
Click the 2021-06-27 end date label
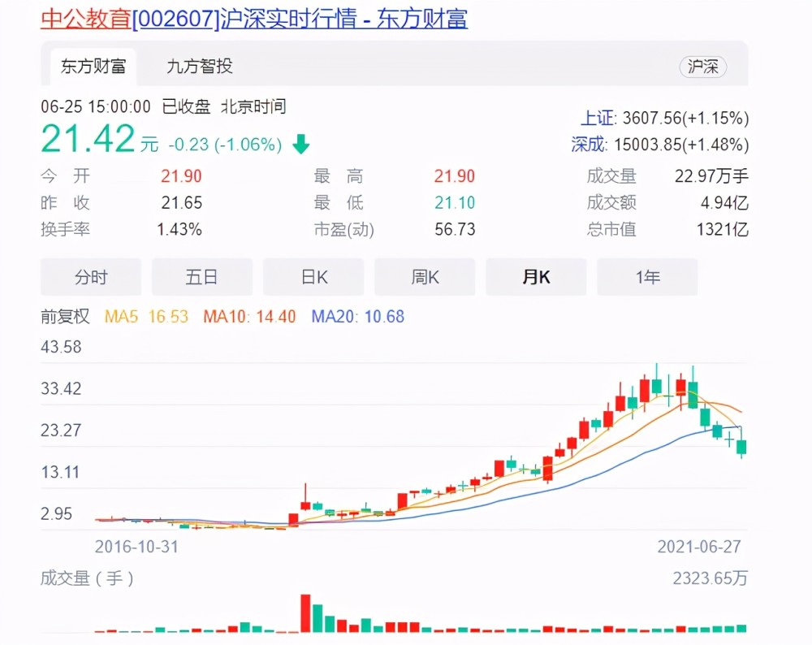coord(699,547)
